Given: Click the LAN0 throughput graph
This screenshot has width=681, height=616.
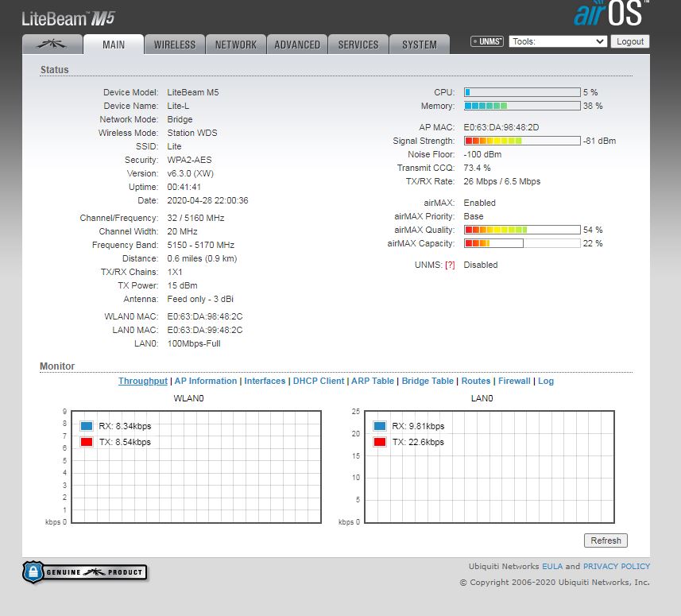Looking at the screenshot, I should pyautogui.click(x=489, y=467).
